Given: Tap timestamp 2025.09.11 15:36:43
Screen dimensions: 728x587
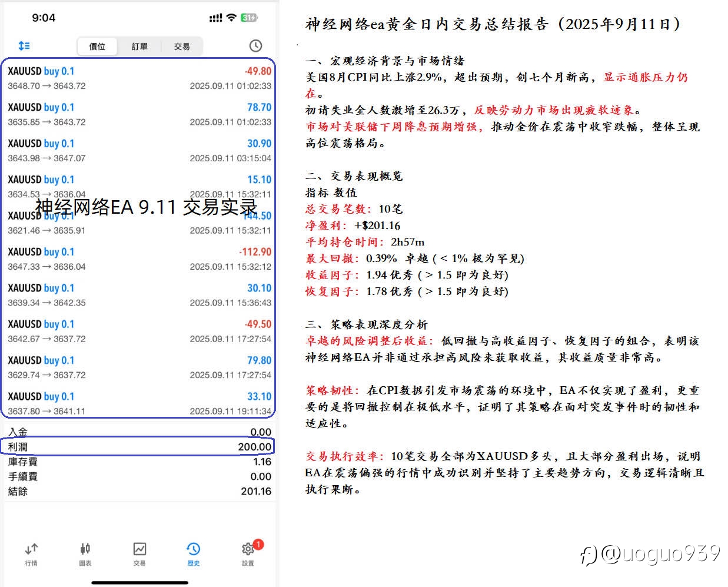Looking at the screenshot, I should point(231,303).
